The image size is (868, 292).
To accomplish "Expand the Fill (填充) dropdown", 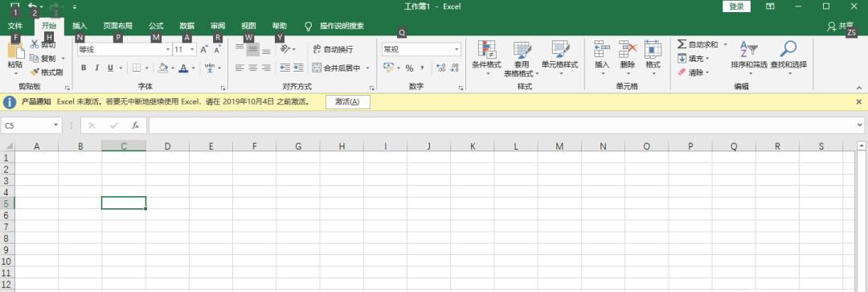I will click(707, 59).
